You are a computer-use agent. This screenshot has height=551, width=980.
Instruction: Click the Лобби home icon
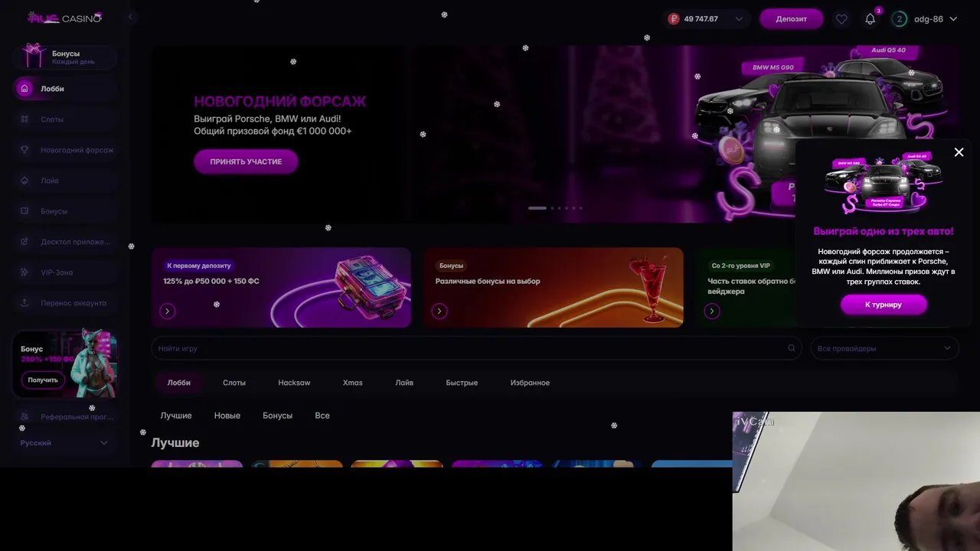[x=24, y=89]
